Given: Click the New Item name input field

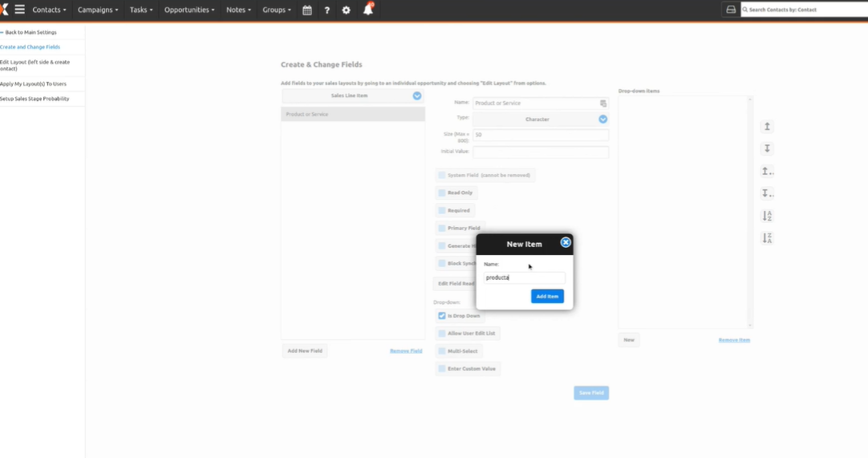Looking at the screenshot, I should click(x=525, y=278).
